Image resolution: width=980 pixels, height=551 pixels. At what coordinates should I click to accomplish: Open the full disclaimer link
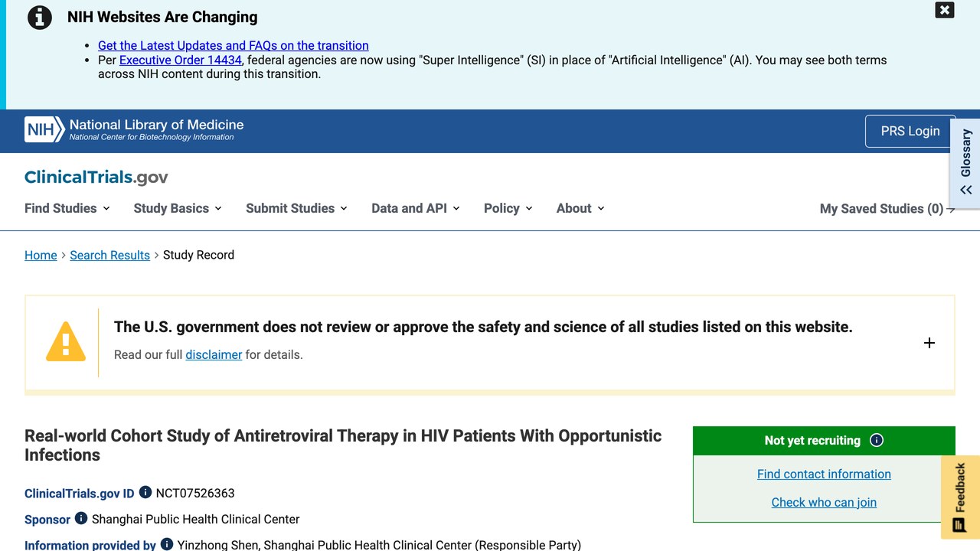coord(214,355)
